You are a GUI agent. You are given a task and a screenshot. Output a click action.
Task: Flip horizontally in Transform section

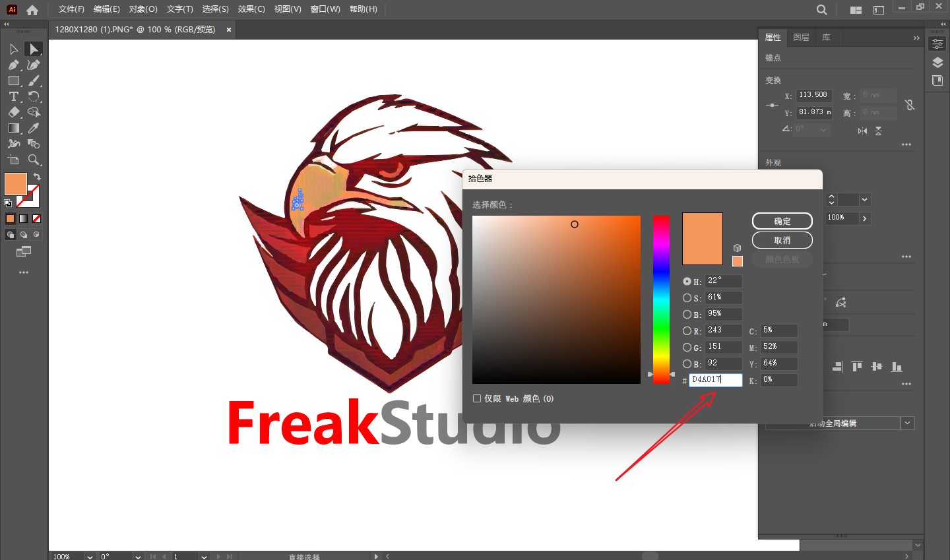862,131
